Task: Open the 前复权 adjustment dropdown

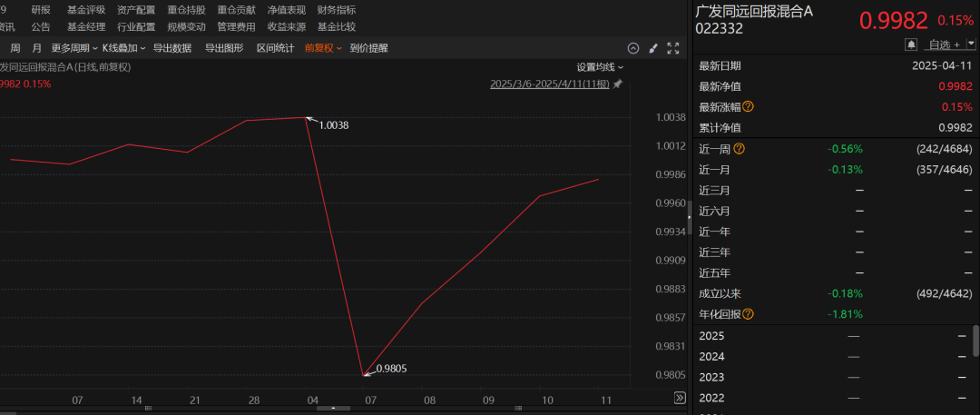Action: click(x=323, y=48)
